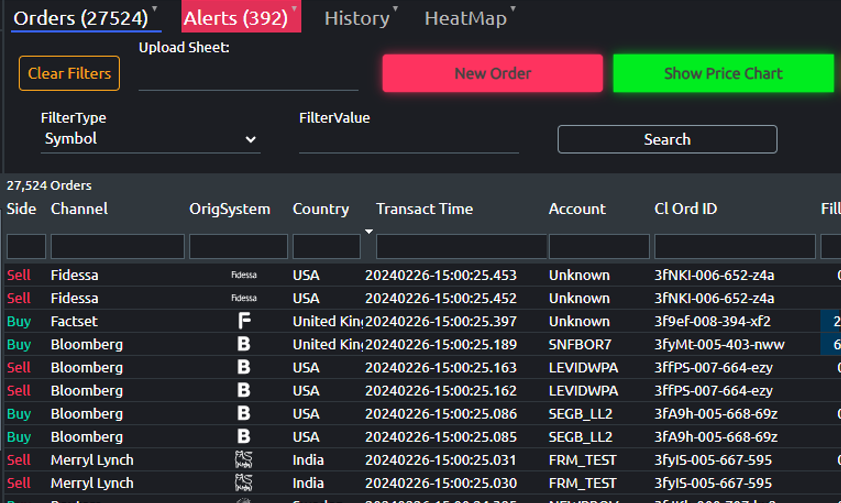The image size is (841, 503).
Task: Click Cl Ord ID 3fA9h-005-668-69z in the 15:00:25.085 row
Action: [716, 437]
